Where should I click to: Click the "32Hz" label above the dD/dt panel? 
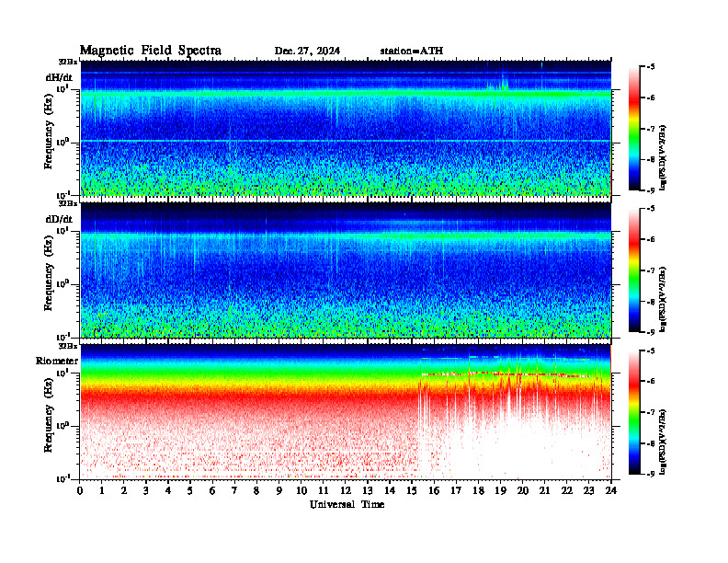coord(68,203)
